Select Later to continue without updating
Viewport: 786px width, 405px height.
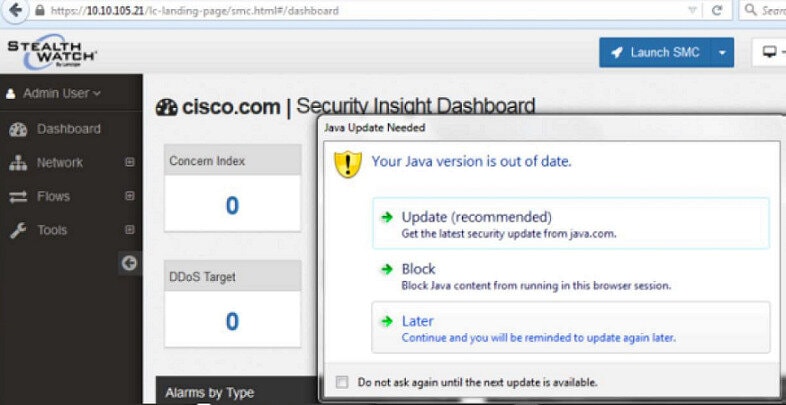(x=570, y=327)
